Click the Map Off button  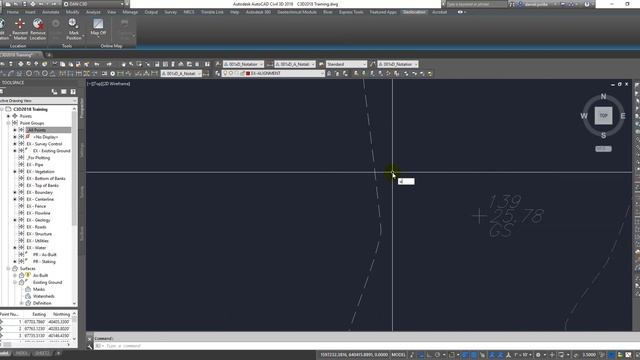click(x=98, y=27)
